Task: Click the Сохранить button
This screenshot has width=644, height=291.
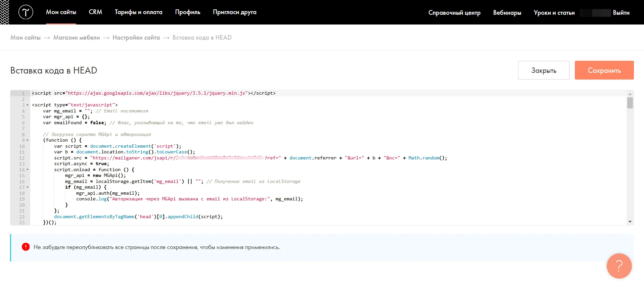Action: pyautogui.click(x=604, y=70)
